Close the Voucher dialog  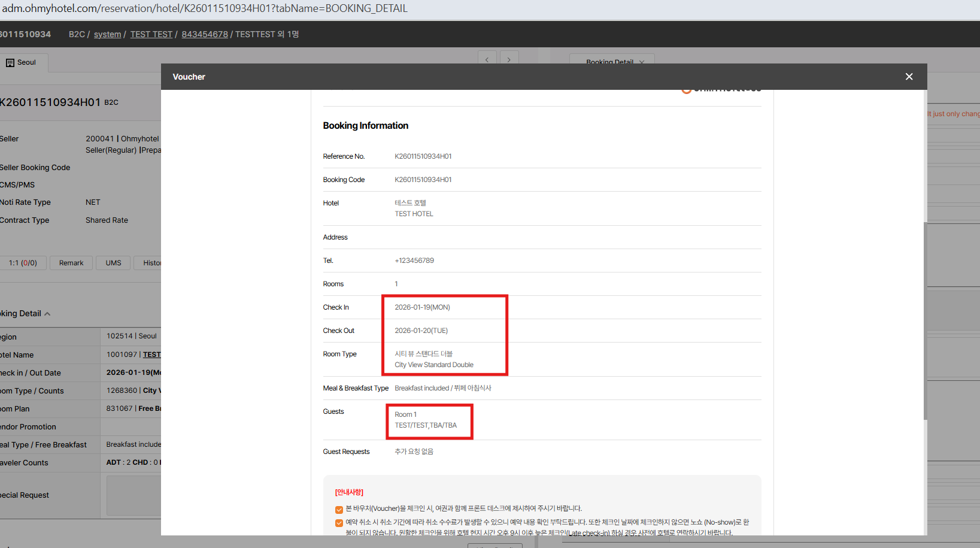909,77
